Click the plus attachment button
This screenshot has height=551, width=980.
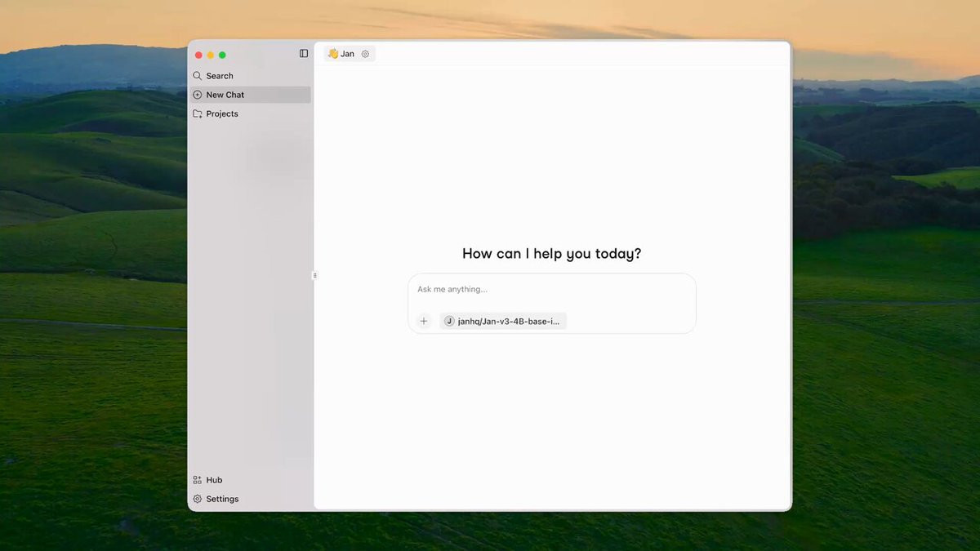(x=423, y=321)
